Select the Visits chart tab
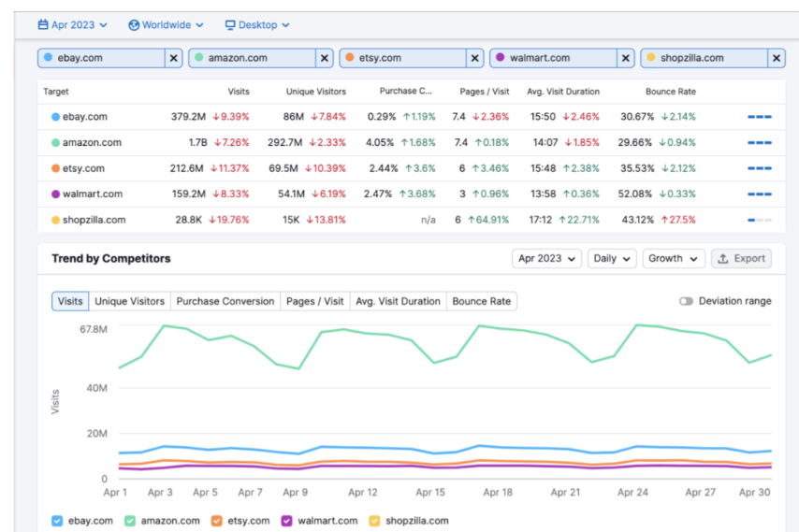The height and width of the screenshot is (532, 799). click(x=70, y=301)
